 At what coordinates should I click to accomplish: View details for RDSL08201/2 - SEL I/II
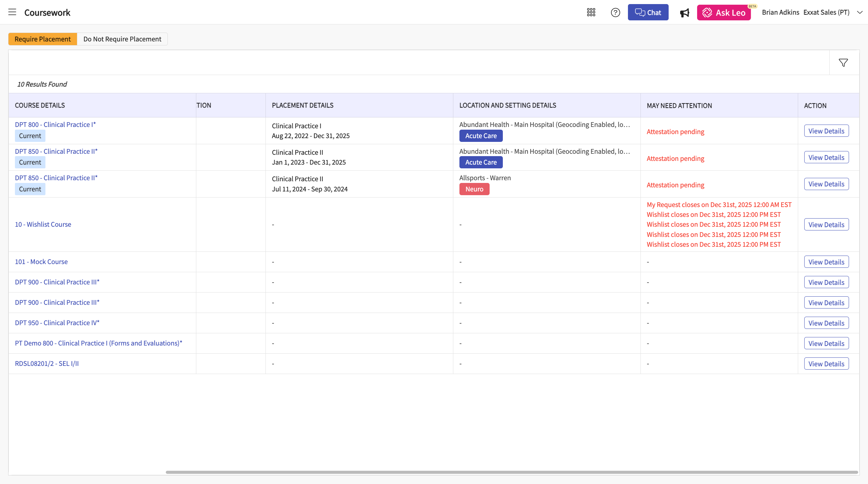[826, 364]
